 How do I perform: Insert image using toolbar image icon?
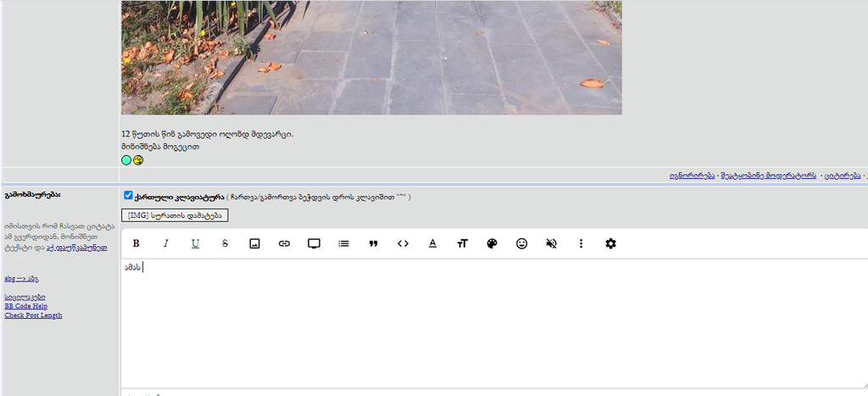[254, 243]
